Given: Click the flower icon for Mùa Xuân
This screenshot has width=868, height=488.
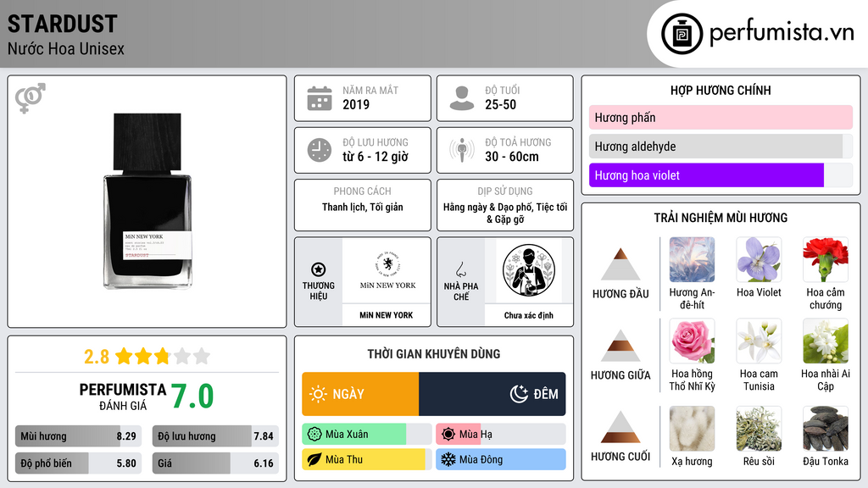Looking at the screenshot, I should tap(314, 435).
